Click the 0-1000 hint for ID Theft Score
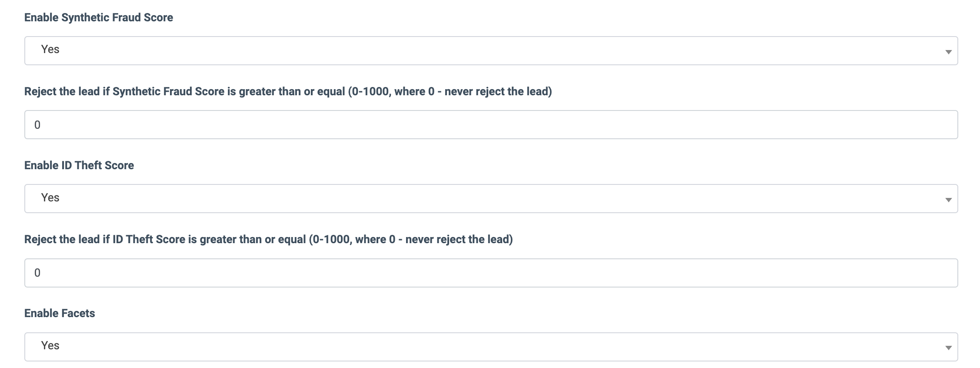The image size is (980, 368). [411, 239]
